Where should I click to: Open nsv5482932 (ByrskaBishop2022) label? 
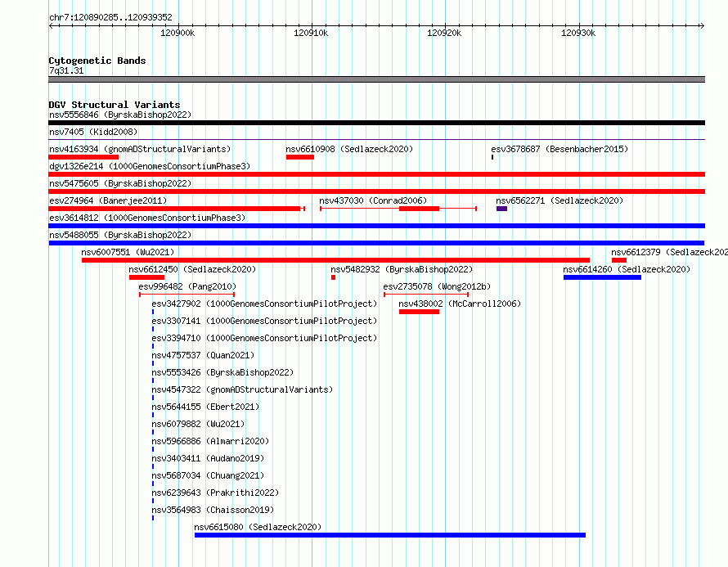(x=402, y=269)
